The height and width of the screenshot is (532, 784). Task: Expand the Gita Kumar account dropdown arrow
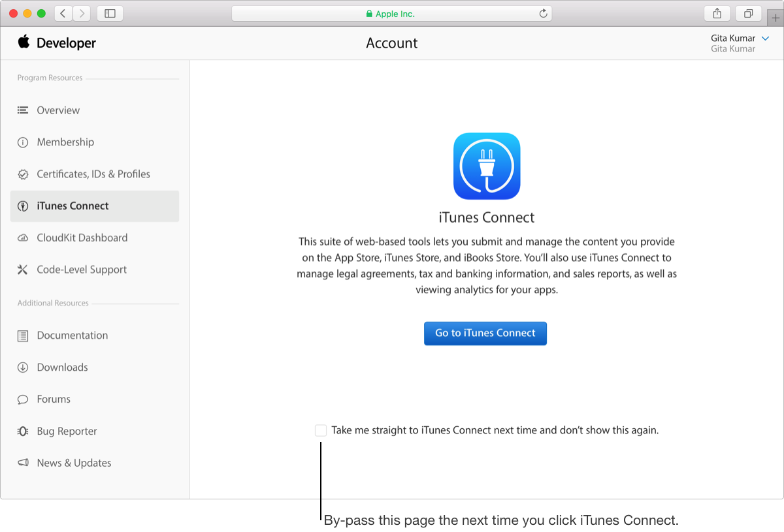(765, 39)
